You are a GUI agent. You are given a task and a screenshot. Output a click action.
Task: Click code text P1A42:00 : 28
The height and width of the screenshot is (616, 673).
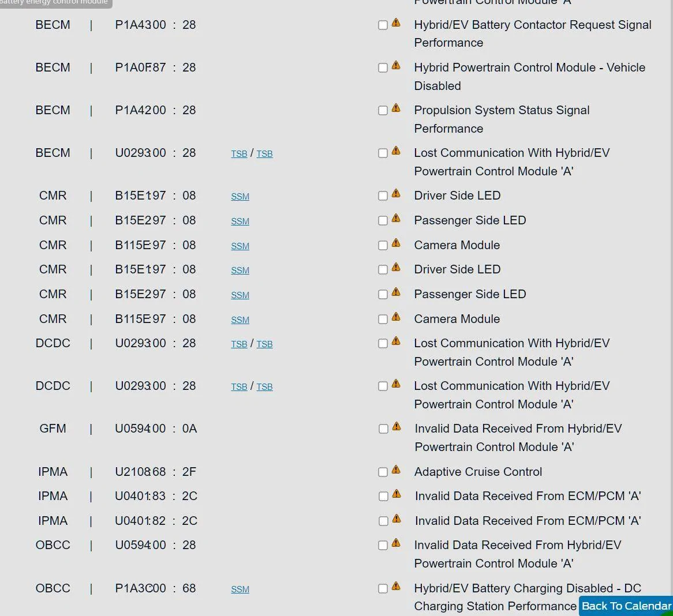pos(155,110)
